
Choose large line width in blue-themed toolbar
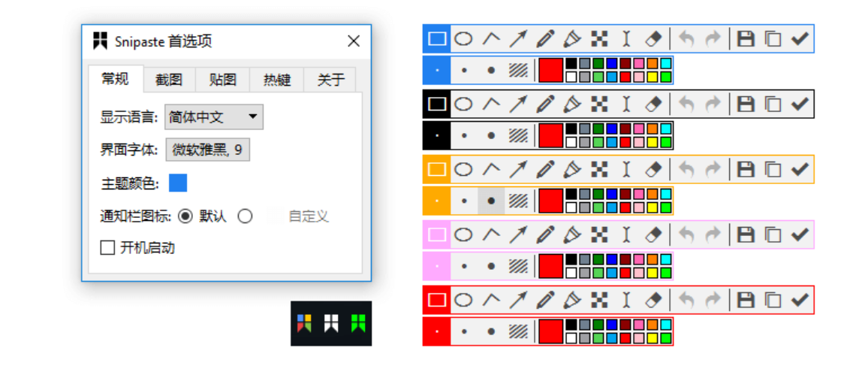pyautogui.click(x=491, y=71)
